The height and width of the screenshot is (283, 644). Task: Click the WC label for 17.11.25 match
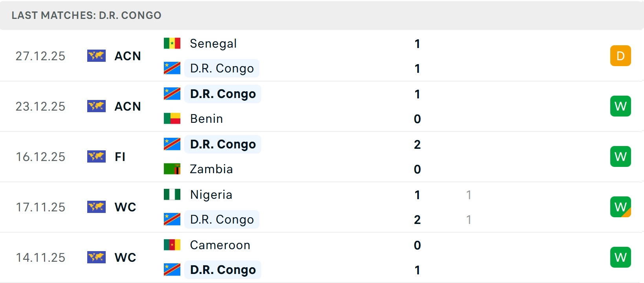[x=125, y=207]
